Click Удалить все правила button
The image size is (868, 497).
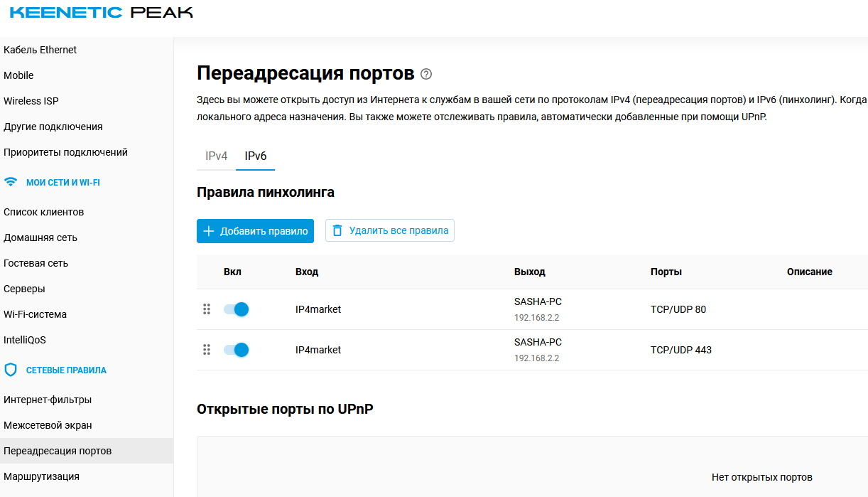click(x=390, y=230)
